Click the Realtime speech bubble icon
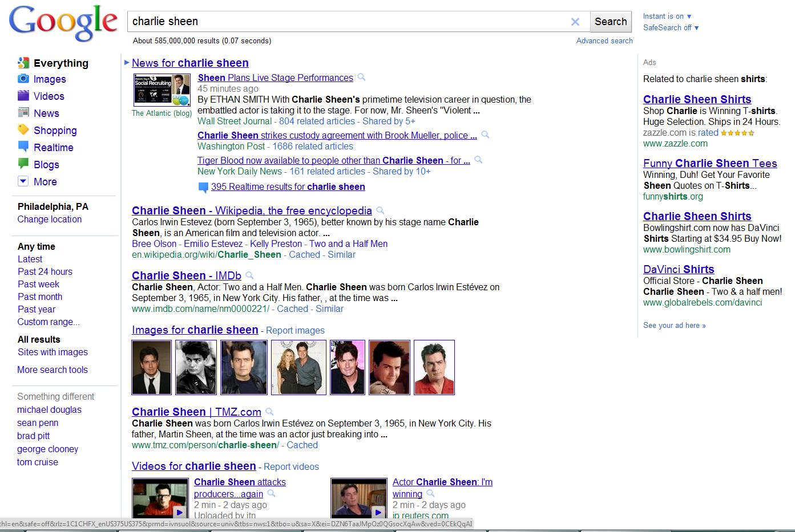Viewport: 795px width, 532px height. coord(23,147)
